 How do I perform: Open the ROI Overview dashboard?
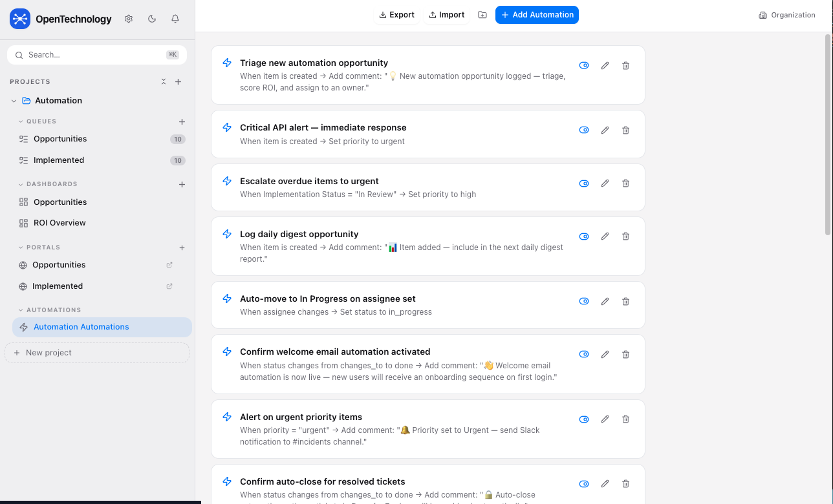click(102, 223)
